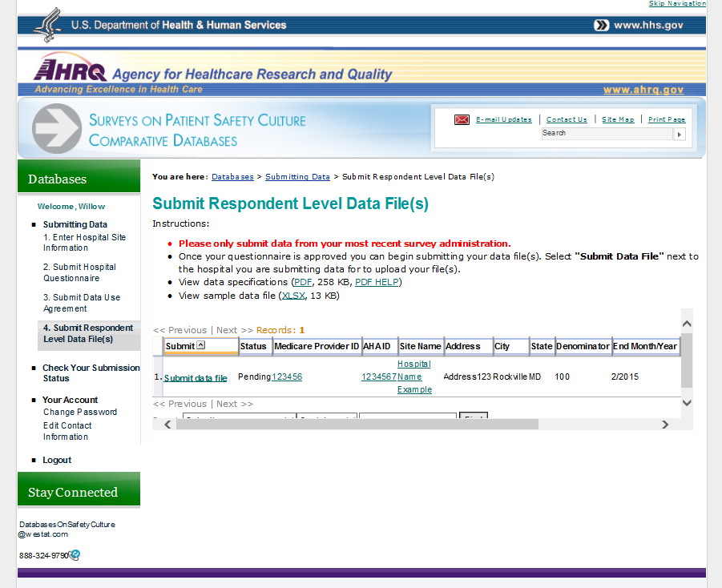Open the E-mail Updates link
722x588 pixels.
pyautogui.click(x=504, y=119)
